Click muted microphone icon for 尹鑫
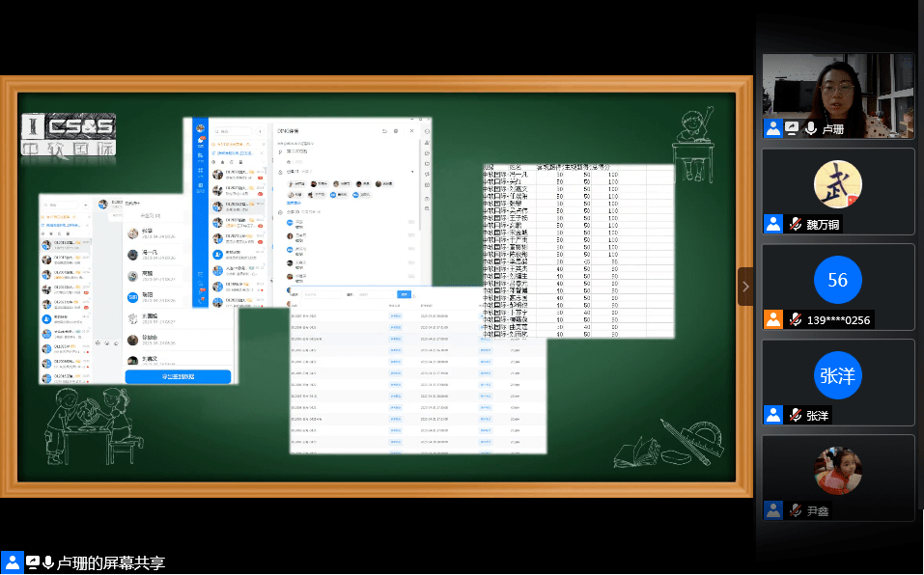This screenshot has width=924, height=575. [795, 510]
